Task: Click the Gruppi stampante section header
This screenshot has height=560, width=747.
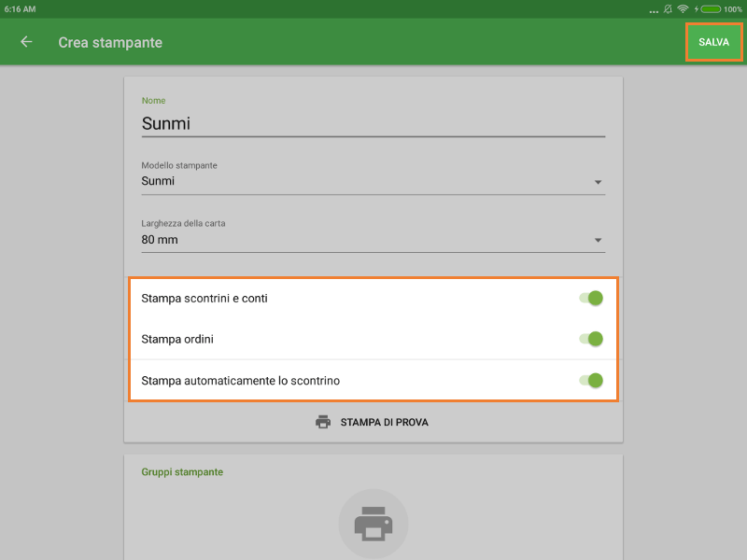Action: 182,472
